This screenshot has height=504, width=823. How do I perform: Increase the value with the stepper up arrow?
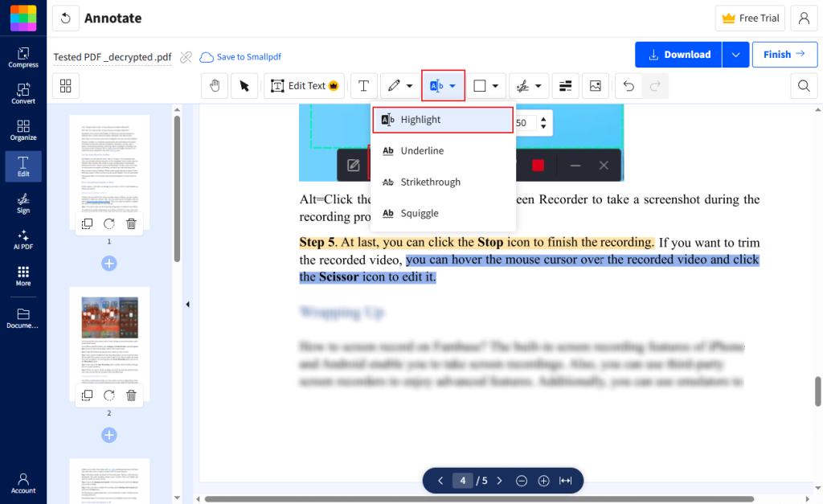click(543, 117)
